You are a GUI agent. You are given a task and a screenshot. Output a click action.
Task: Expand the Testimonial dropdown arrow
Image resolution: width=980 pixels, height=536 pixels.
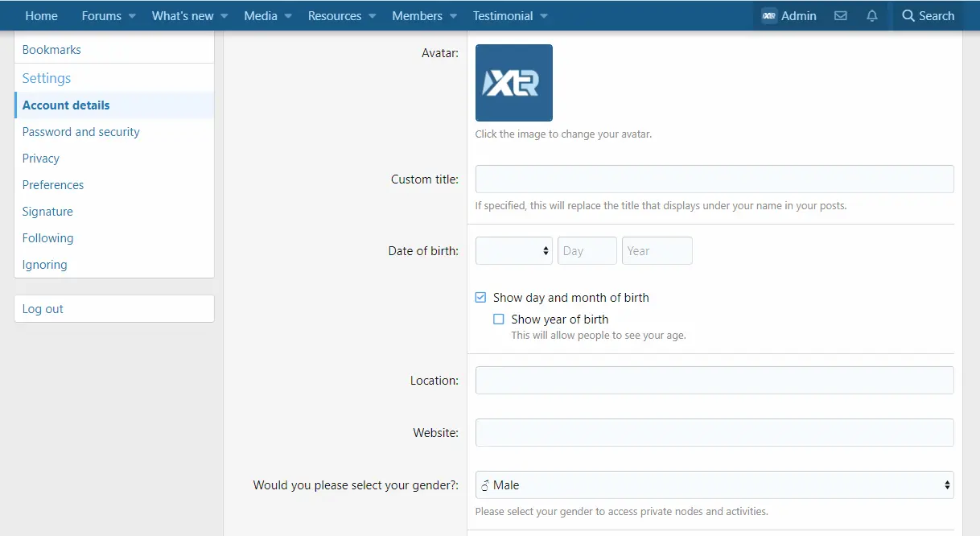click(x=544, y=16)
